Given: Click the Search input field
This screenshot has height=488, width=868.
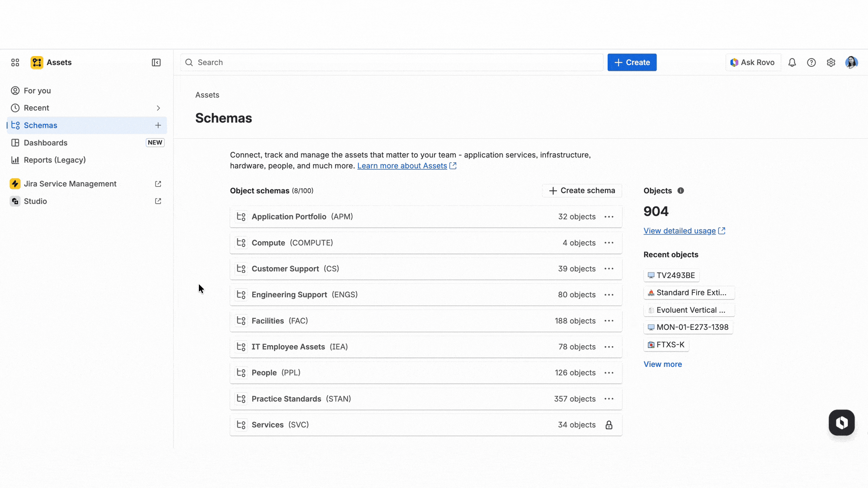Looking at the screenshot, I should click(x=392, y=62).
